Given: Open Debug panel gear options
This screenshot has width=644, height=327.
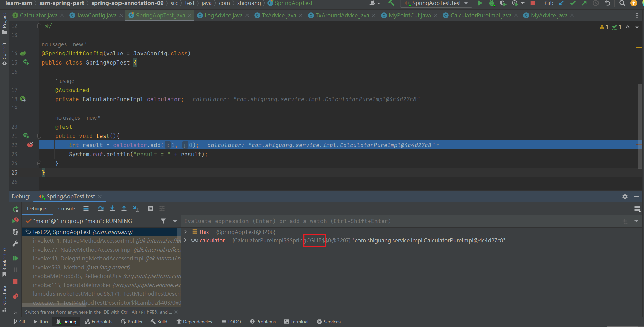Looking at the screenshot, I should 625,197.
